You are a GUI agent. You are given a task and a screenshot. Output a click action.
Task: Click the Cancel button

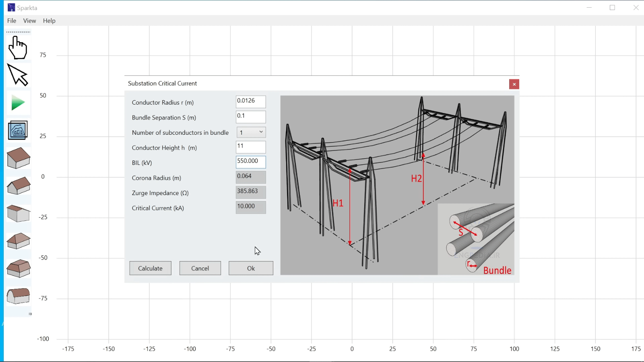pos(200,268)
